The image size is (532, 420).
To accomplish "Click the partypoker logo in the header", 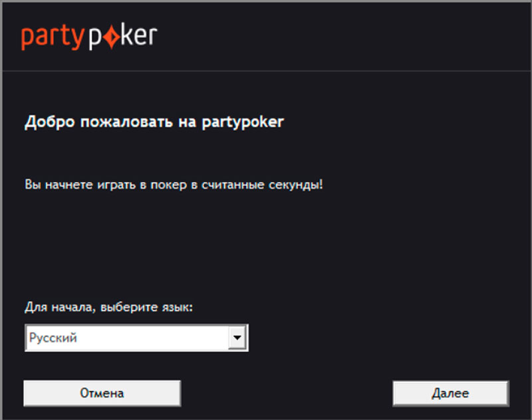I will tap(89, 37).
